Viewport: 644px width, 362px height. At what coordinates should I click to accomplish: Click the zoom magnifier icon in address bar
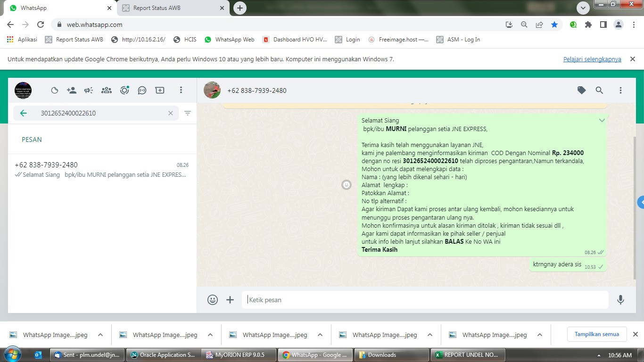(524, 25)
